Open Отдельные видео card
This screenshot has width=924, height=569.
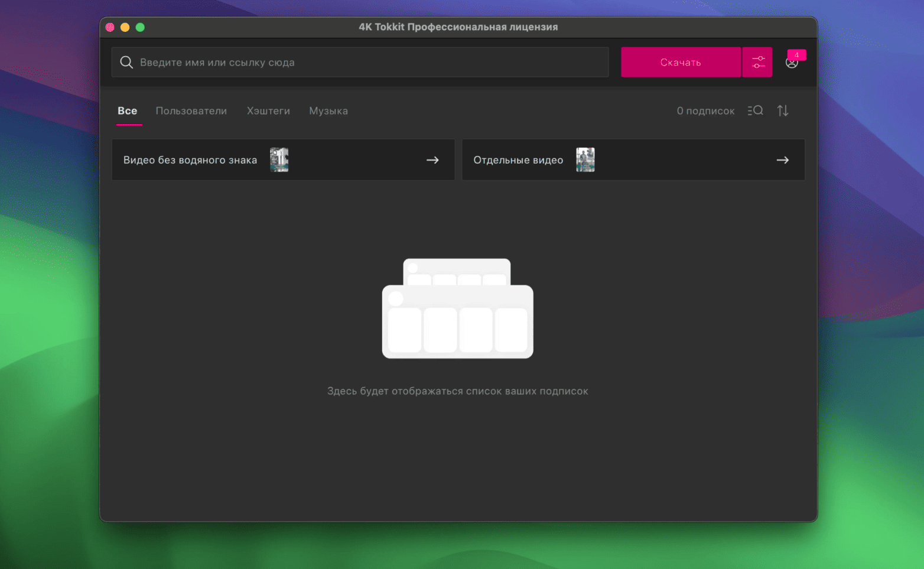point(633,160)
